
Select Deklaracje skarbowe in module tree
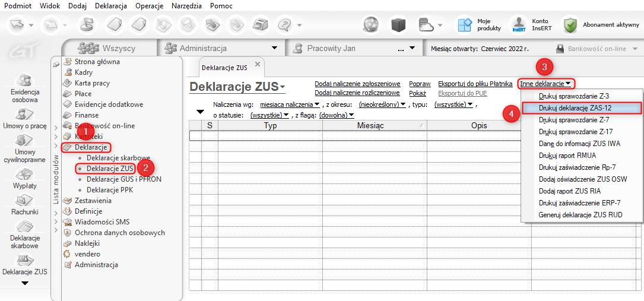(119, 158)
